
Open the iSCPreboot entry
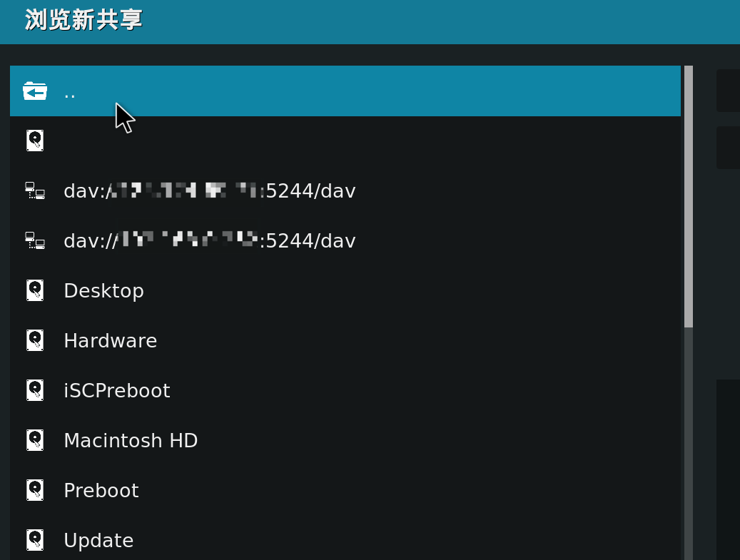click(117, 390)
